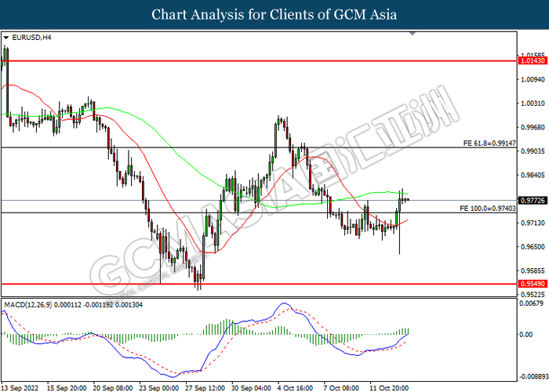Click the MACD scale value -0.008893

(x=534, y=376)
